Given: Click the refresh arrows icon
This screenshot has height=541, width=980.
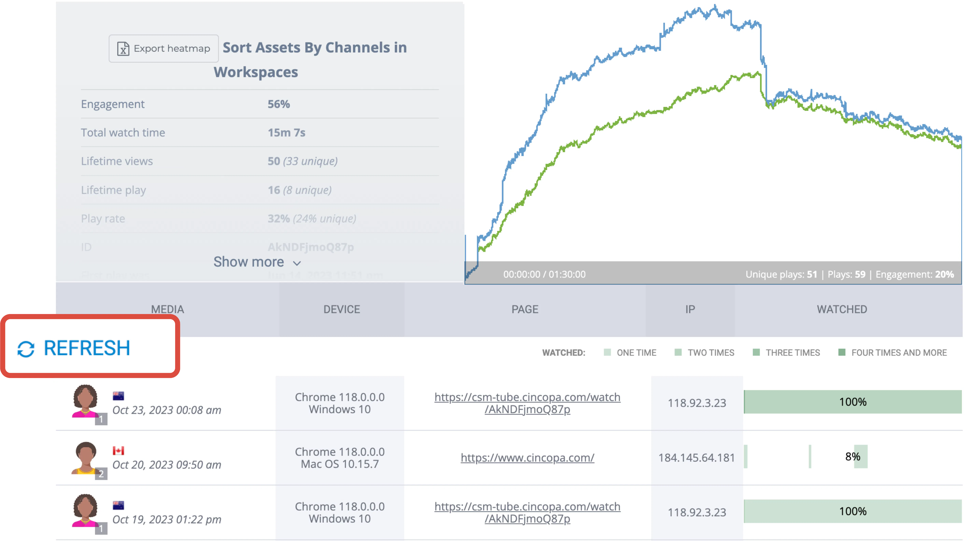Looking at the screenshot, I should [x=26, y=349].
